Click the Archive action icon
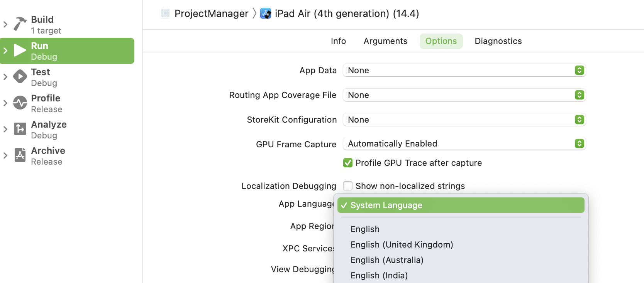The image size is (644, 283). tap(20, 155)
